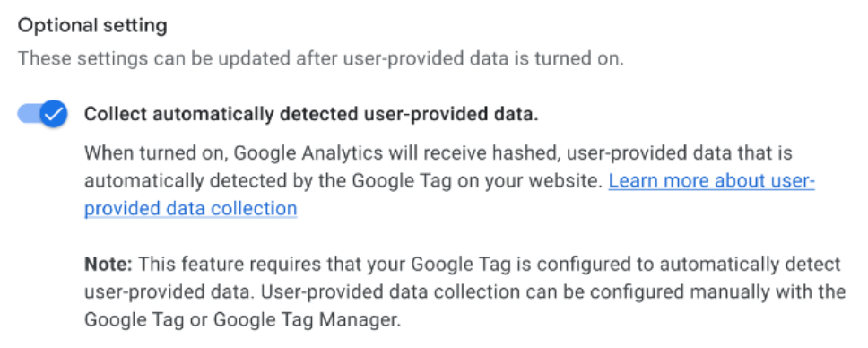
Task: Click the 'Collect automatically detected user-provided data' label
Action: (x=311, y=114)
